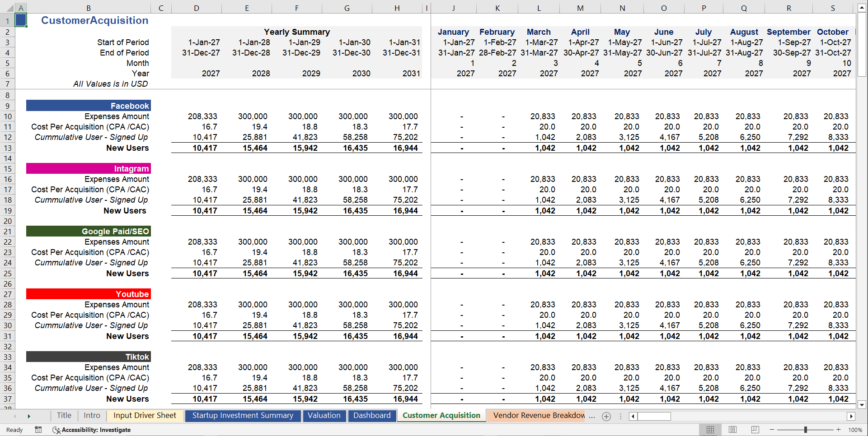Open Page Layout view

(732, 430)
